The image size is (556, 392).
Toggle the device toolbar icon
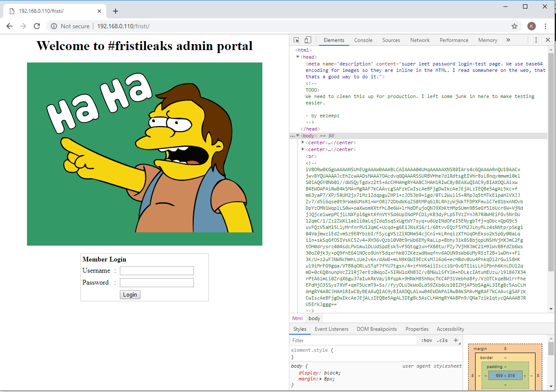[x=307, y=40]
